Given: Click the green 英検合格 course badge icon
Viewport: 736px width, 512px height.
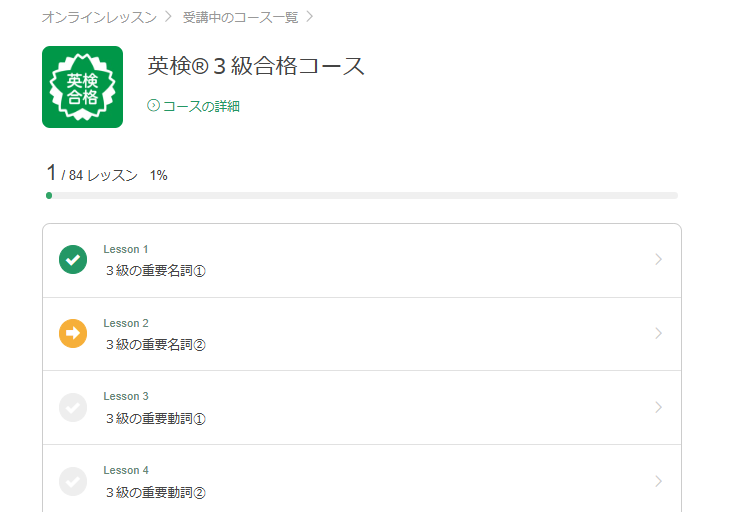Looking at the screenshot, I should [82, 87].
